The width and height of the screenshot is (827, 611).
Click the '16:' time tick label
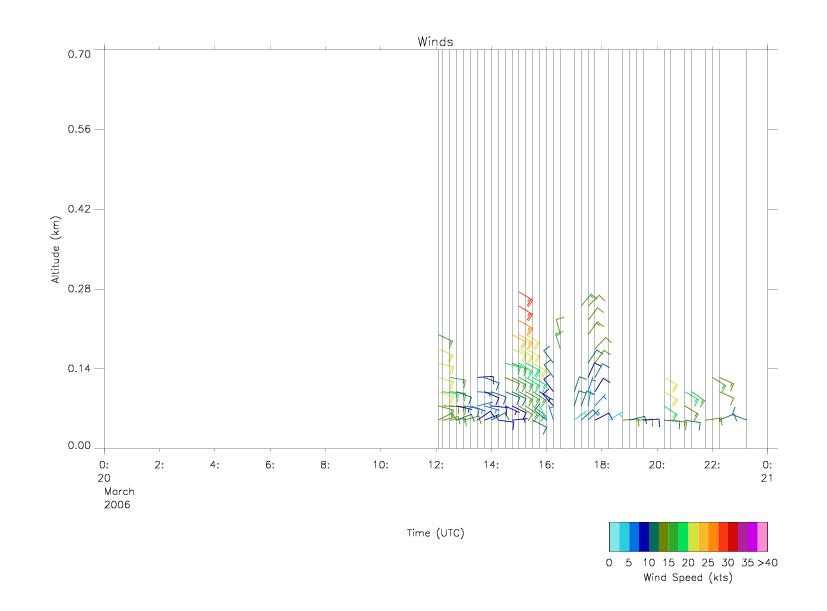[x=546, y=465]
